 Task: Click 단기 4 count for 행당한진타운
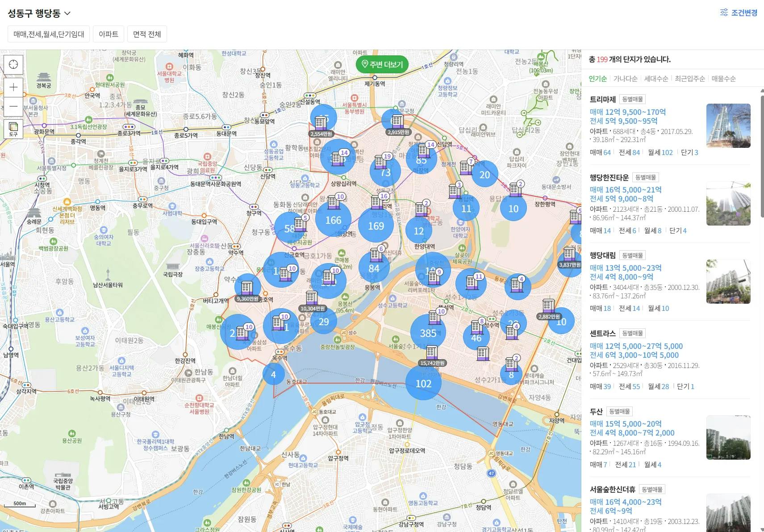678,230
